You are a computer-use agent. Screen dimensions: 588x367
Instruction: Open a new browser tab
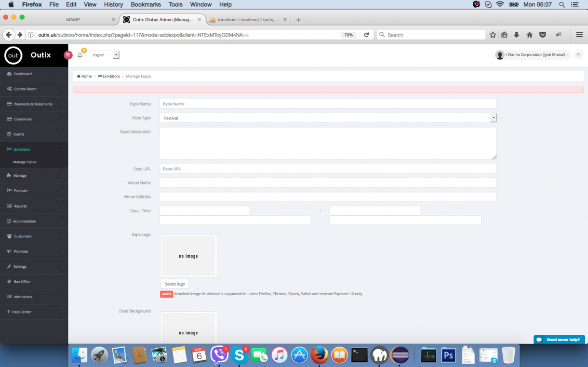pyautogui.click(x=298, y=20)
